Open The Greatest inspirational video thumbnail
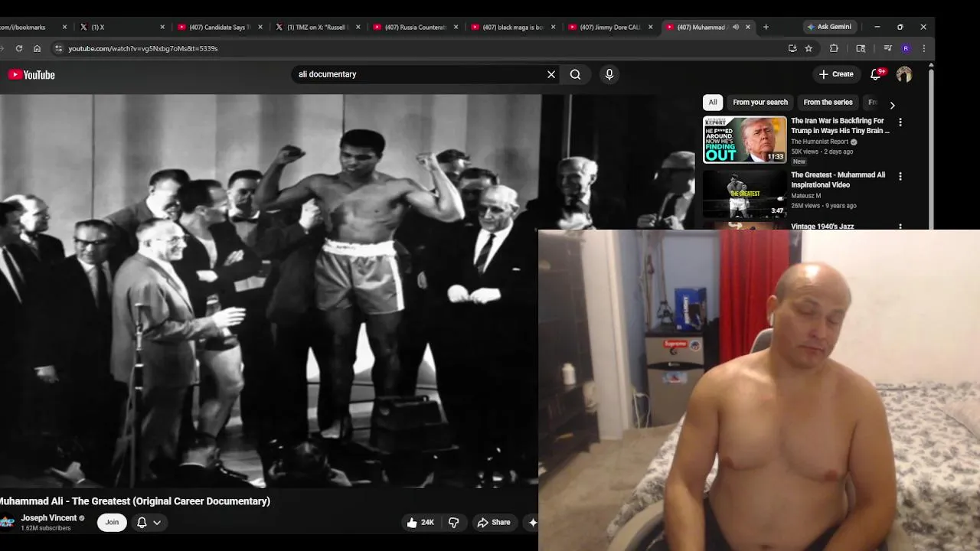The width and height of the screenshot is (980, 551). pos(745,194)
